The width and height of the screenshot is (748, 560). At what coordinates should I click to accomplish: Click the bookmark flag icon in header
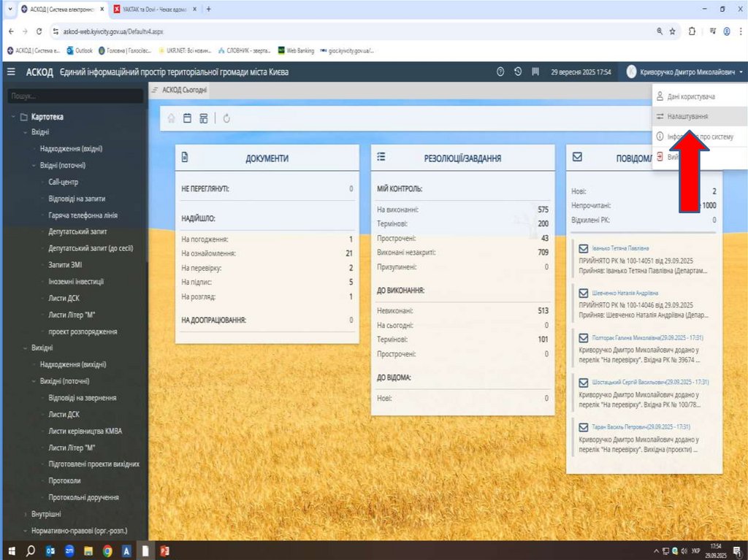click(x=535, y=72)
